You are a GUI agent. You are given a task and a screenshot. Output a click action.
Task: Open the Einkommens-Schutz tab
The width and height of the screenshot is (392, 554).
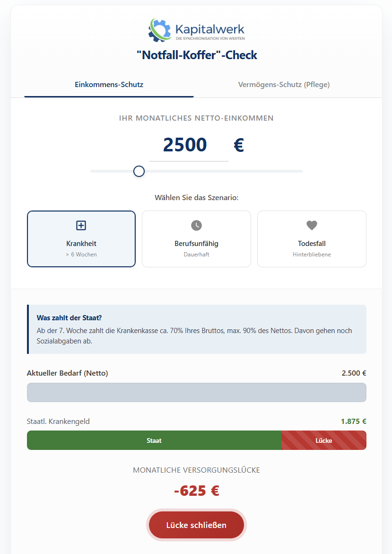pyautogui.click(x=108, y=84)
